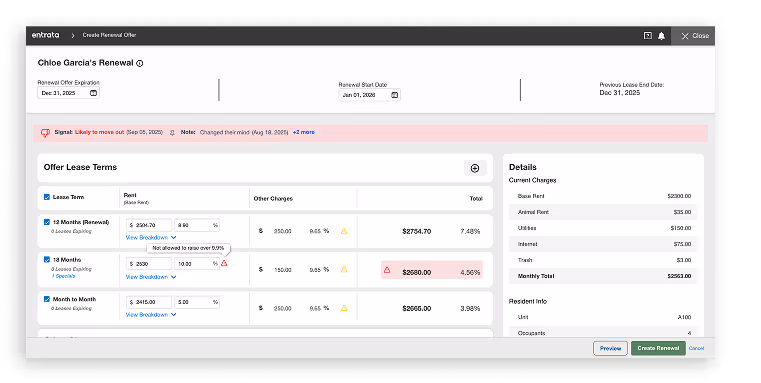Edit 18 Months rent percent 10.00
Screen dimensions: 761x383
click(x=197, y=264)
